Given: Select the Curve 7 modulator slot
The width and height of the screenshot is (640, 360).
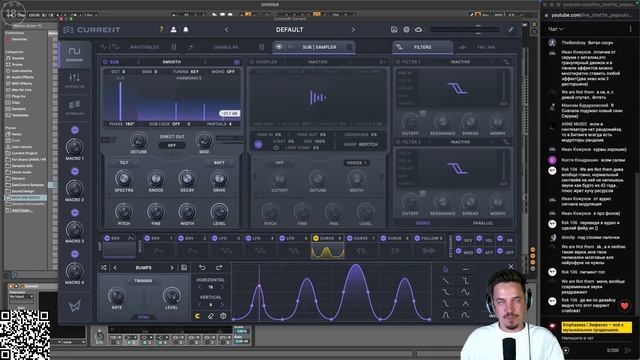Looking at the screenshot, I should coord(361,246).
